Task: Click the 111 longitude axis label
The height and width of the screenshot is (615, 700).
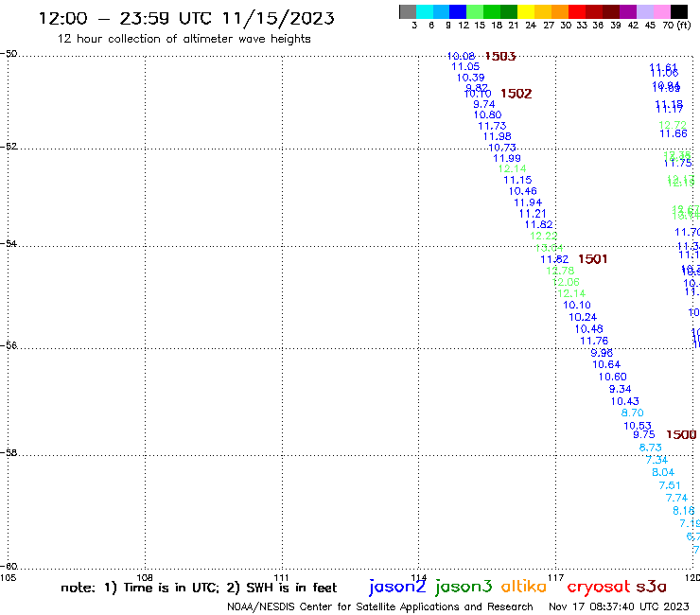Action: (281, 578)
